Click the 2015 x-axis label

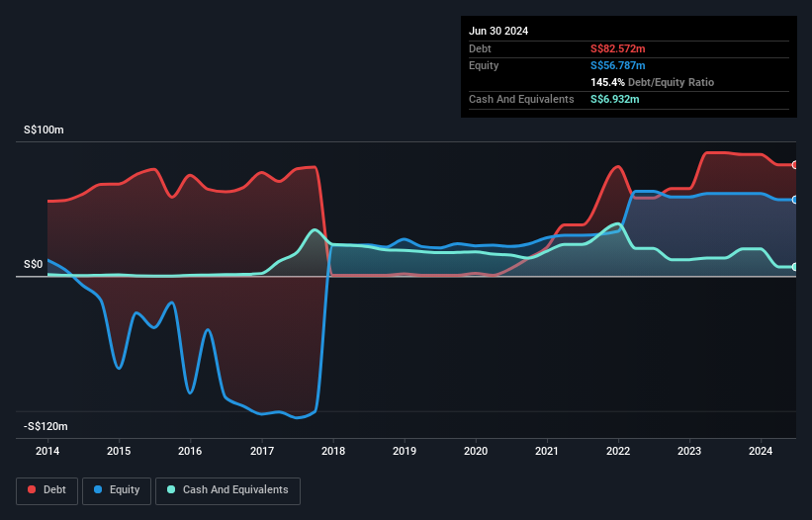[119, 451]
